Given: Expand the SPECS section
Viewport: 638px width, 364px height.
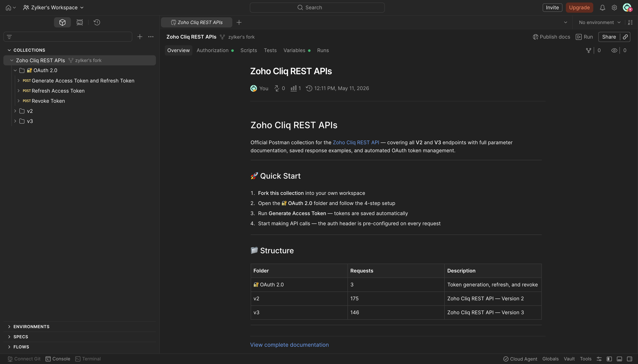Looking at the screenshot, I should click(9, 337).
